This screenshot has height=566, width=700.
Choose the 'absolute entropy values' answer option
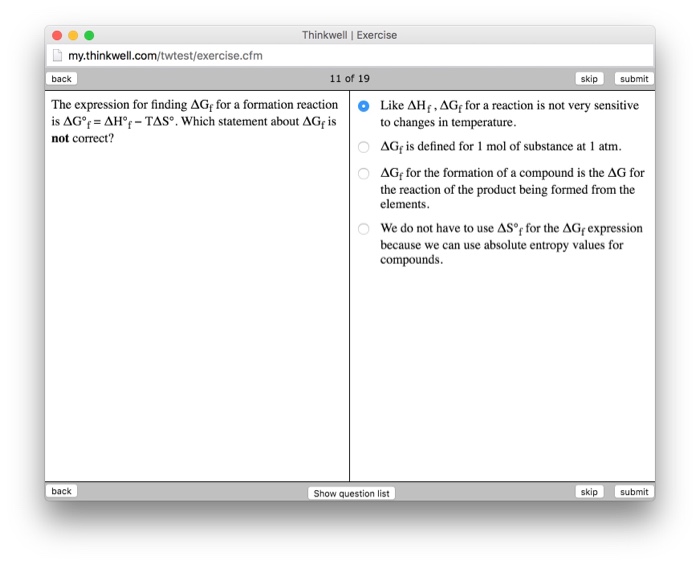click(x=363, y=229)
